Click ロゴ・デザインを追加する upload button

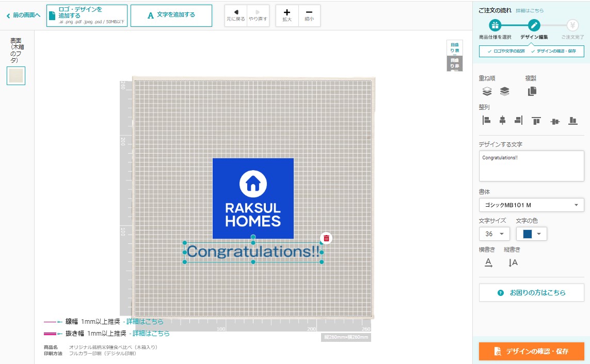click(x=87, y=15)
